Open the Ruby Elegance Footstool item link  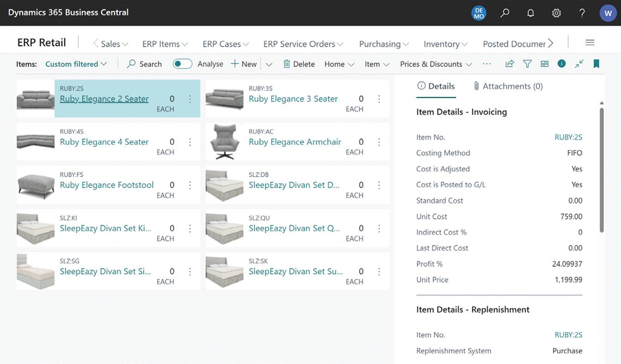(106, 185)
